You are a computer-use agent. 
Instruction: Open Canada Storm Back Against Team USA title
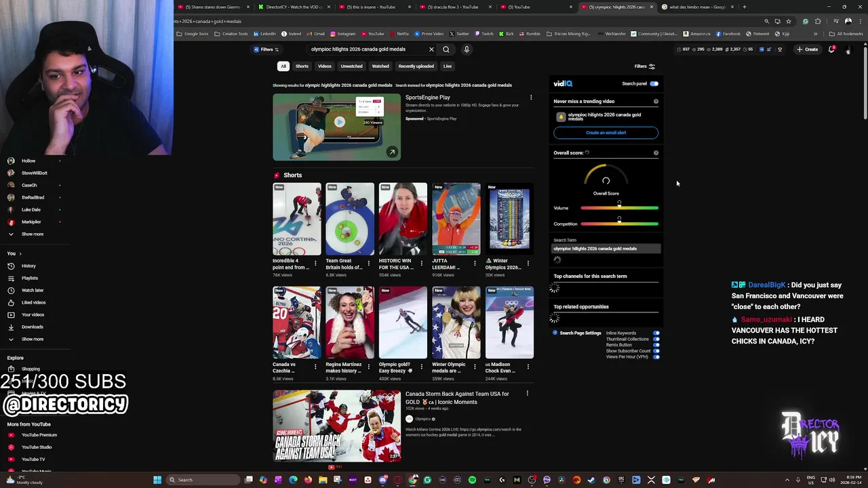457,398
